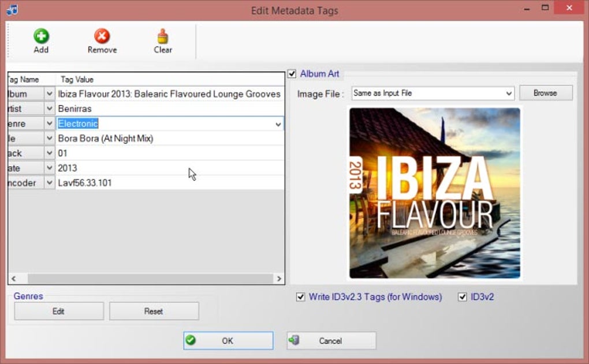Click the Browse button
Image resolution: width=589 pixels, height=364 pixels.
tap(546, 93)
